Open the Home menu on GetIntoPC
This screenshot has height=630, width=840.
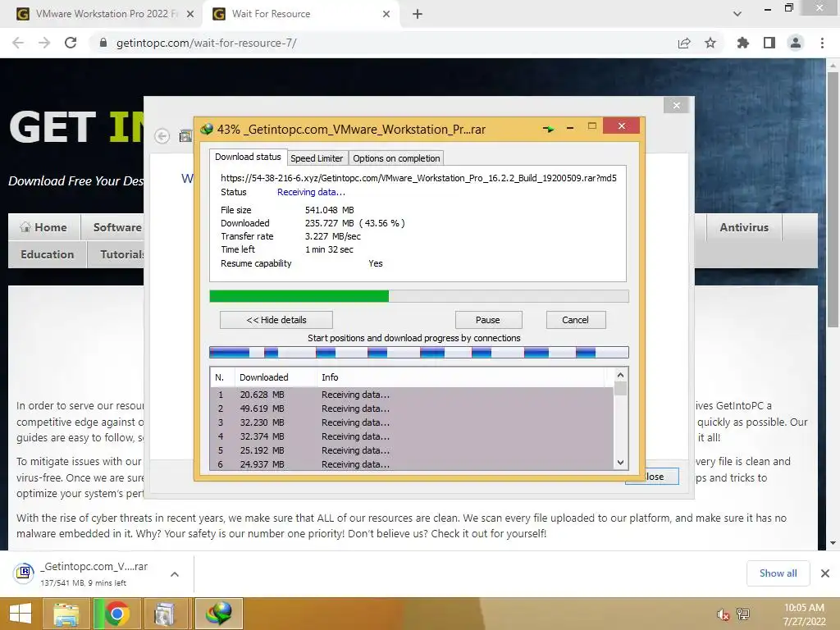point(44,227)
